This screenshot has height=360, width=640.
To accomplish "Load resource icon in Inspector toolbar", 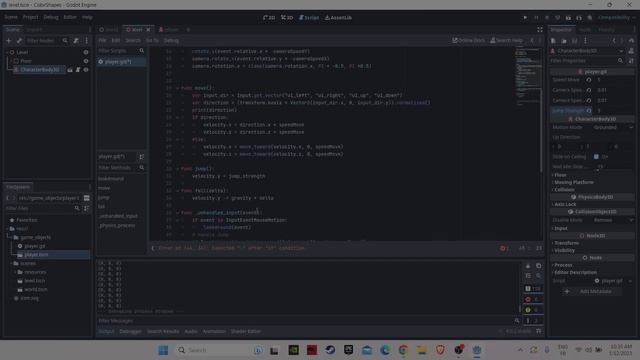I will click(564, 41).
